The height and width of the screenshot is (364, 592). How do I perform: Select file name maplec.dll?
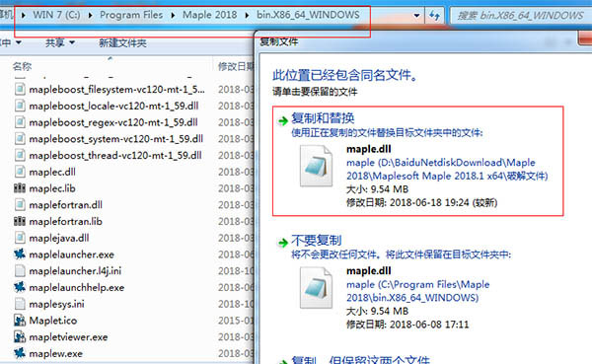[x=52, y=172]
